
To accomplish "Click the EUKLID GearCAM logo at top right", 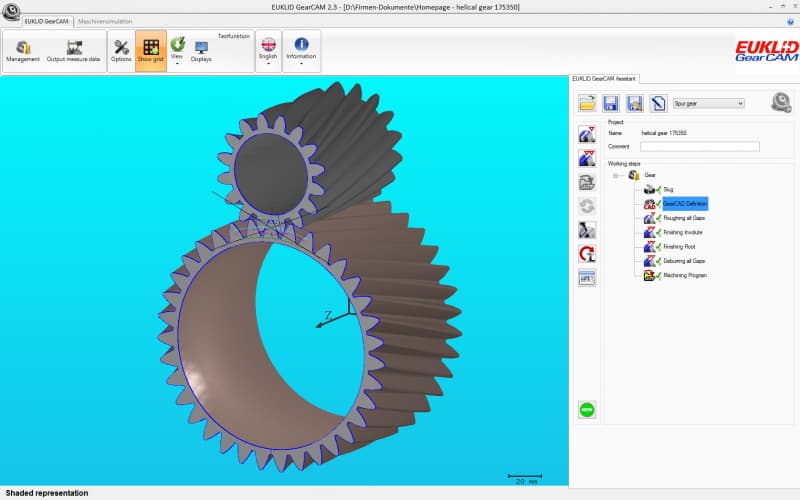I will pyautogui.click(x=766, y=51).
